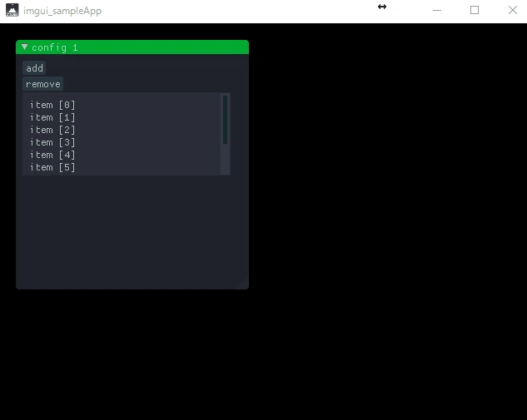Click the list box scrollbar thumb
Image resolution: width=527 pixels, height=420 pixels.
[x=225, y=120]
